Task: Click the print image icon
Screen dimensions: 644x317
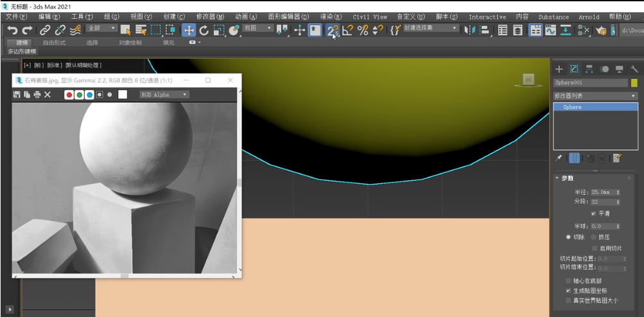Action: (37, 95)
